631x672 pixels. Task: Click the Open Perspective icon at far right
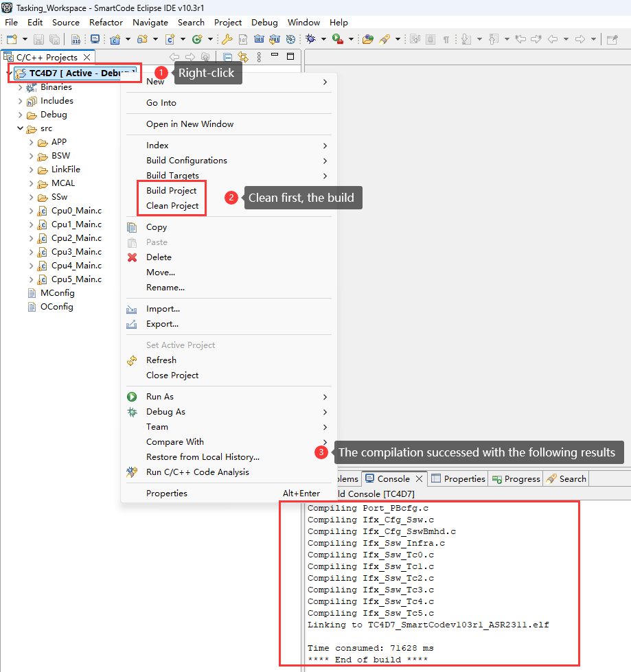coord(612,39)
